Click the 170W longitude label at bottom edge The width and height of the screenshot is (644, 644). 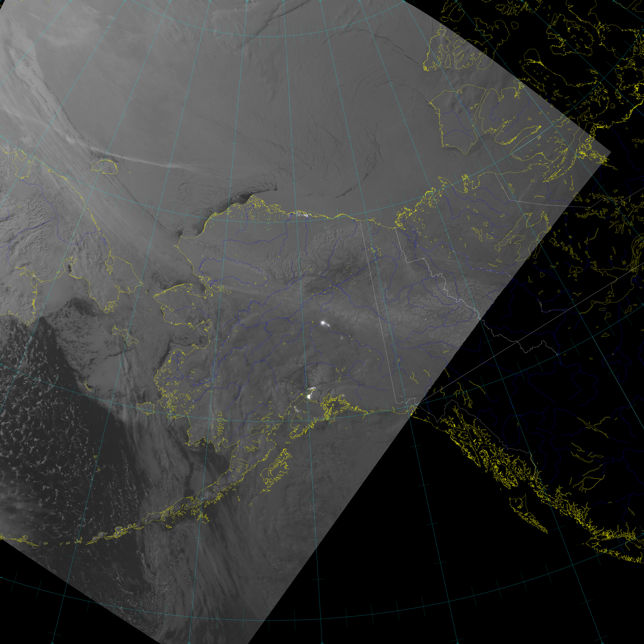pos(52,643)
